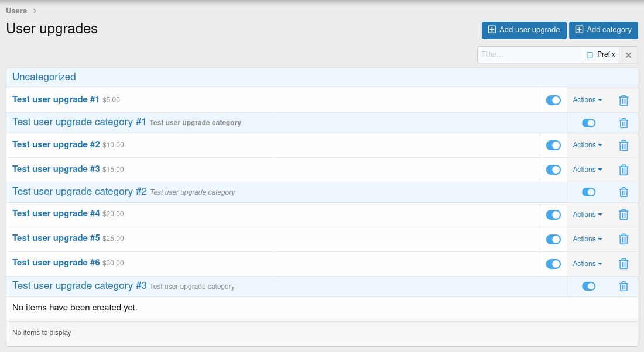
Task: Open the Uncategorized category heading
Action: (44, 77)
